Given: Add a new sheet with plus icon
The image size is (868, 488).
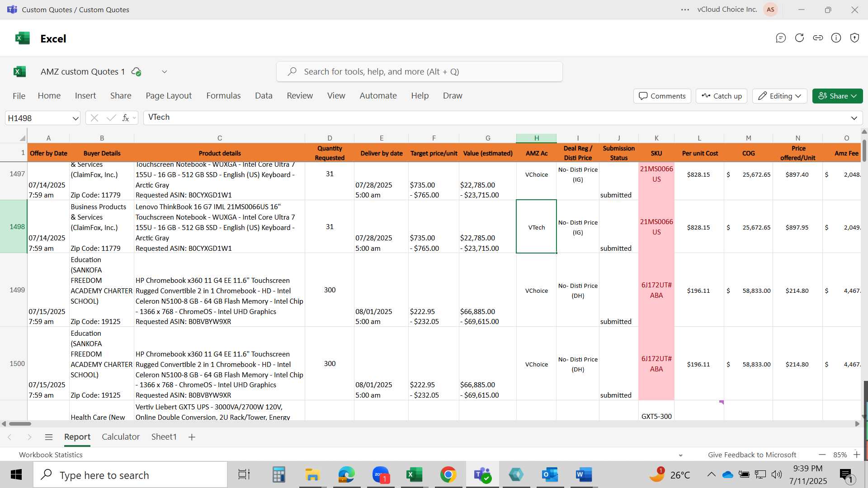Looking at the screenshot, I should coord(192,437).
